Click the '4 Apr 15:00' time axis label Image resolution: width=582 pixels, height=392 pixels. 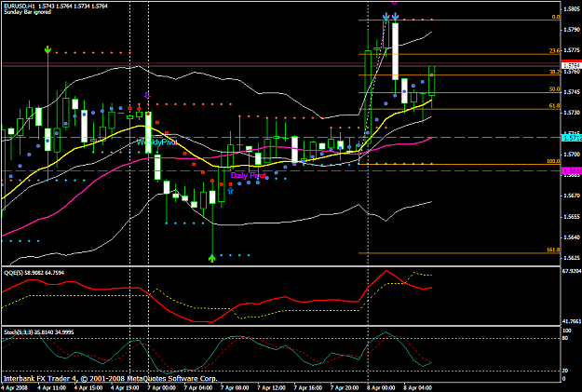(89, 387)
